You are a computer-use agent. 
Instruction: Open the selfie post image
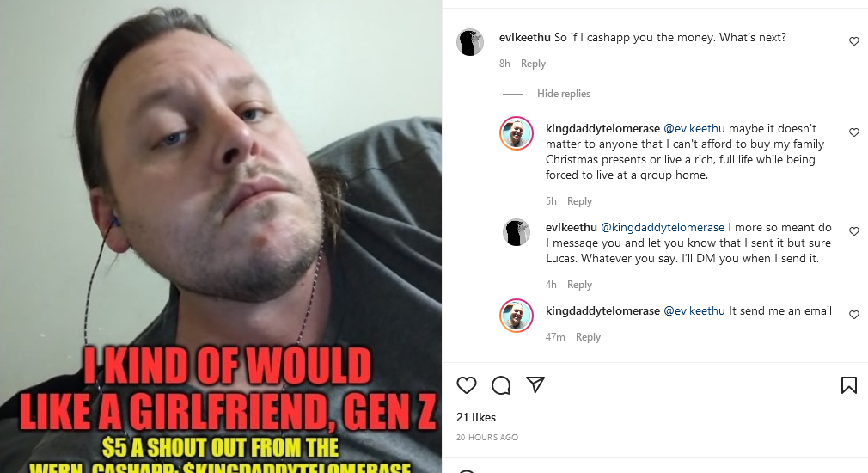(x=221, y=236)
